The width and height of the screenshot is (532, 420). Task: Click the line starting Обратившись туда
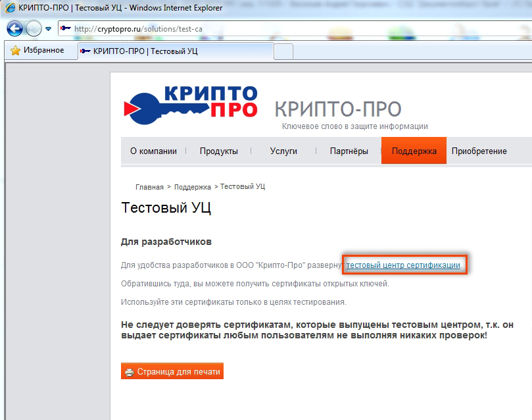pos(255,284)
